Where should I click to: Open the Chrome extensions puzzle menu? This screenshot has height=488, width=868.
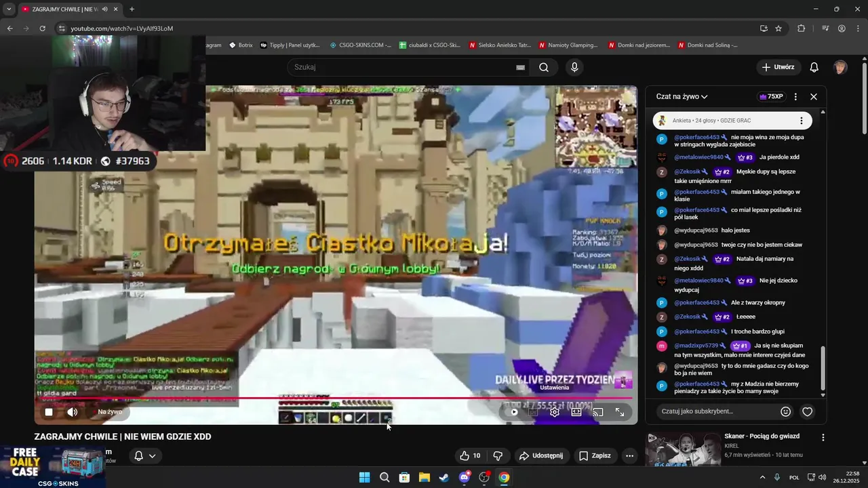[x=801, y=28]
